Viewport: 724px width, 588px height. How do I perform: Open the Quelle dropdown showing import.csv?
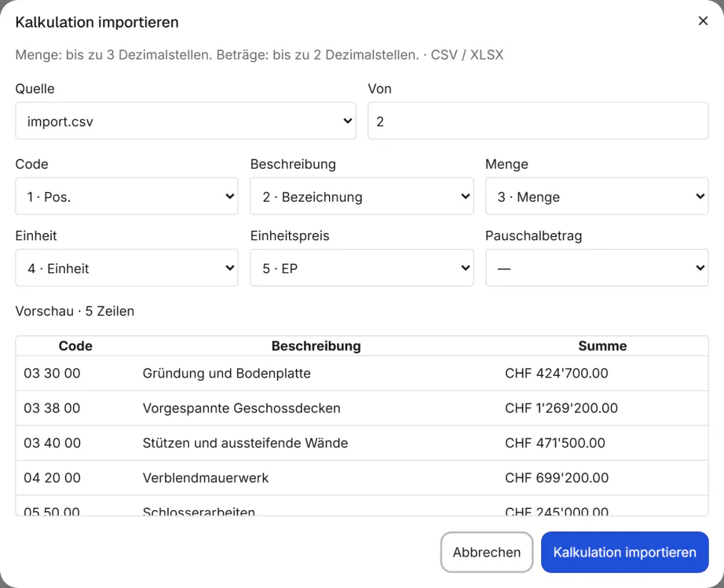click(185, 121)
